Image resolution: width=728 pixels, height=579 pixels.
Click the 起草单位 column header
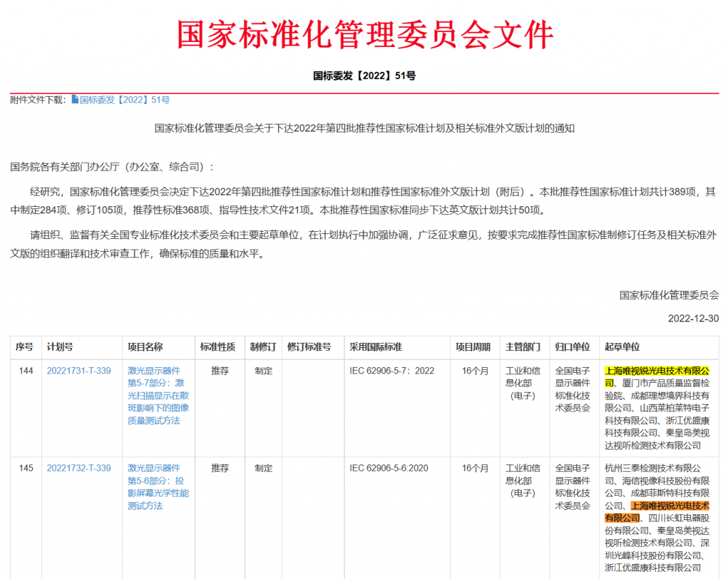click(622, 347)
